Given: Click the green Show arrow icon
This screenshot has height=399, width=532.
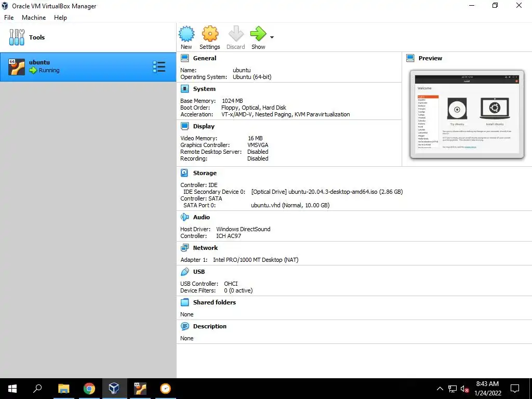Looking at the screenshot, I should pos(258,34).
